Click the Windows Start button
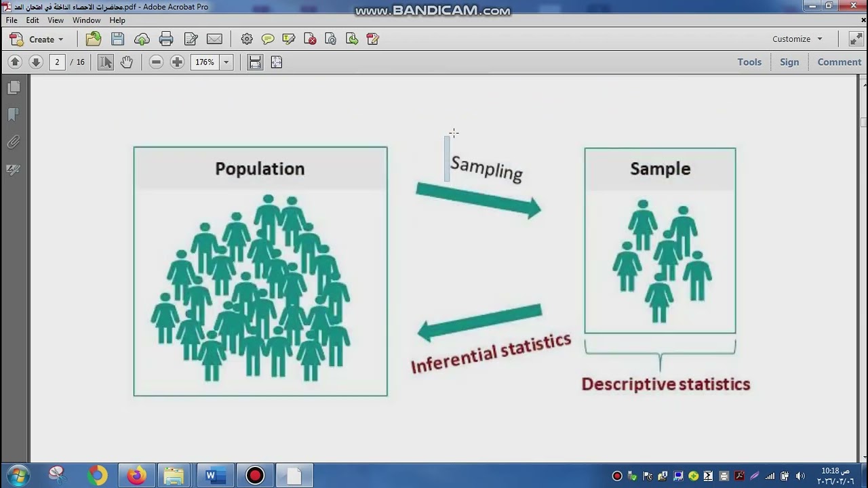The image size is (868, 488). pyautogui.click(x=18, y=475)
